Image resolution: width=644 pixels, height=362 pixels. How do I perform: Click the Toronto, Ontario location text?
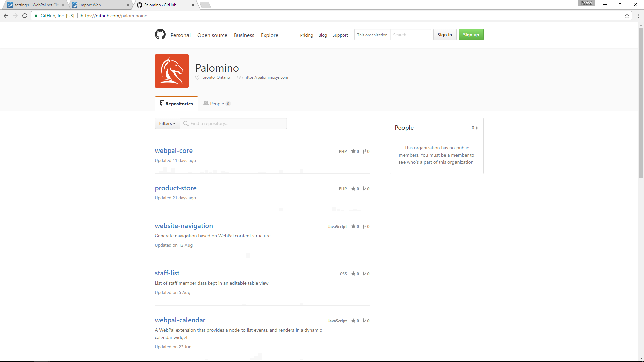pos(215,77)
